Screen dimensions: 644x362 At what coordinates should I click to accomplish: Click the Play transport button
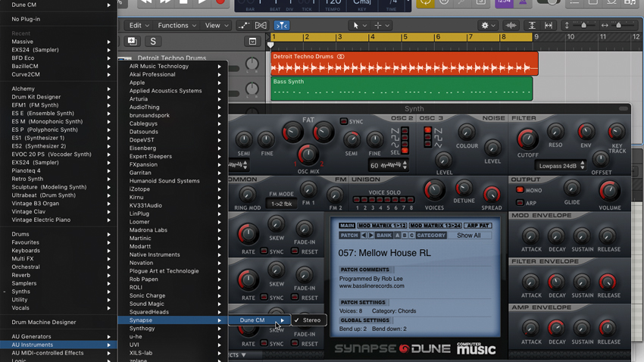coord(202,2)
